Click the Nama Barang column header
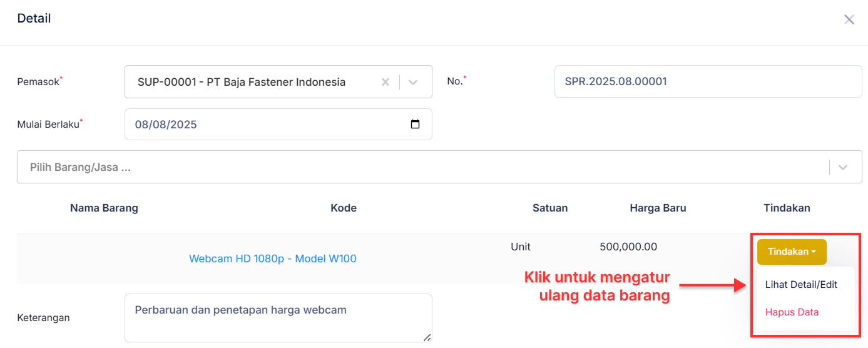This screenshot has width=868, height=348. (104, 208)
